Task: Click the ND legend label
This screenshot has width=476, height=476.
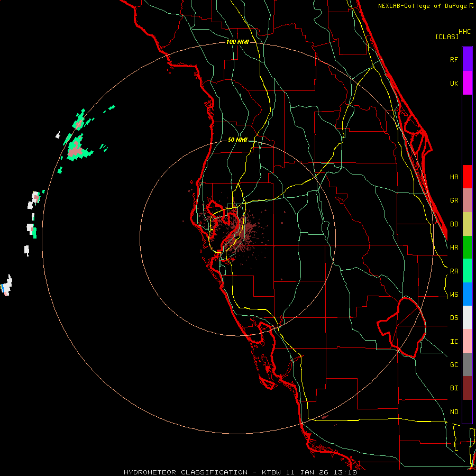Action: click(x=454, y=412)
